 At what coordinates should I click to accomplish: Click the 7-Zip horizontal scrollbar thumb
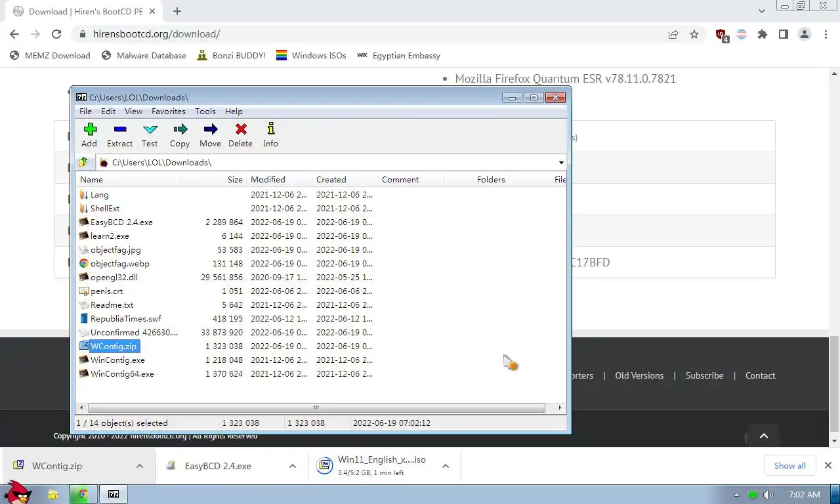tap(316, 408)
